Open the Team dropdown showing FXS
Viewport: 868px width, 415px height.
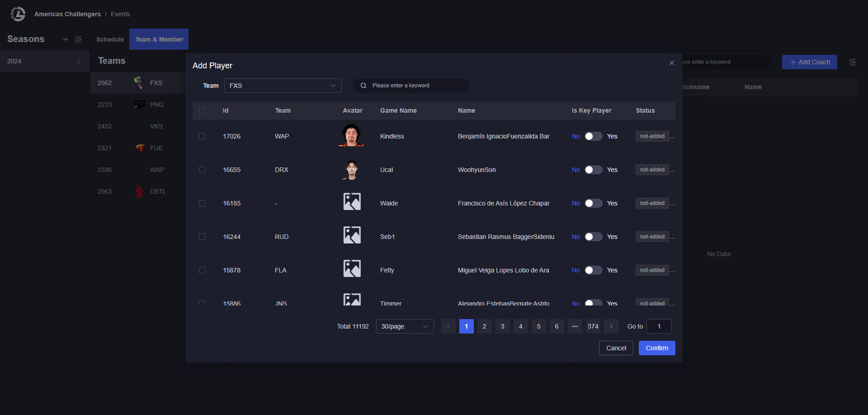click(283, 86)
